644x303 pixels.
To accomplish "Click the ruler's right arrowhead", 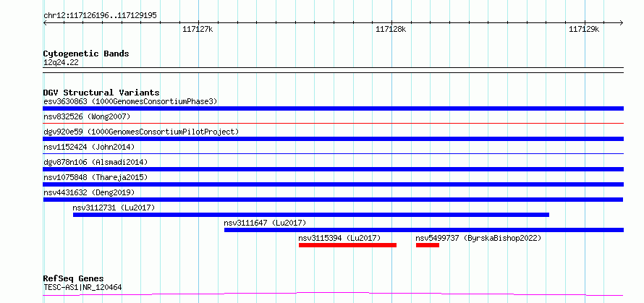I will point(622,22).
